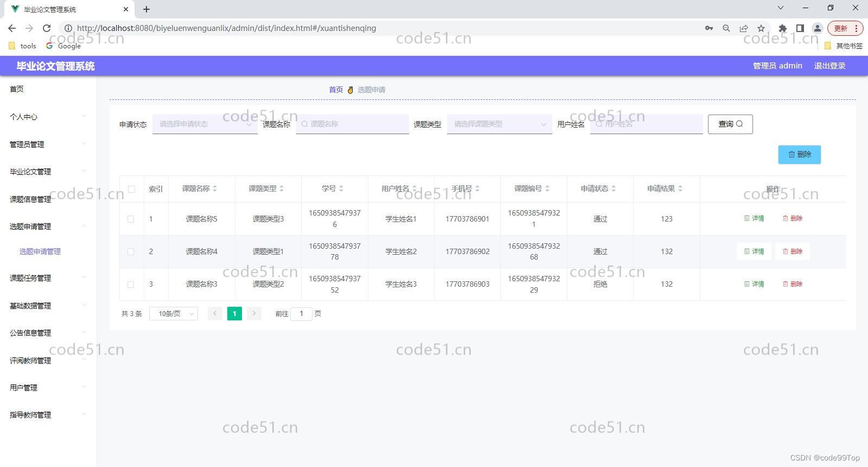This screenshot has height=467, width=868.
Task: Sort table by 课题名称 column arrows
Action: click(x=215, y=189)
